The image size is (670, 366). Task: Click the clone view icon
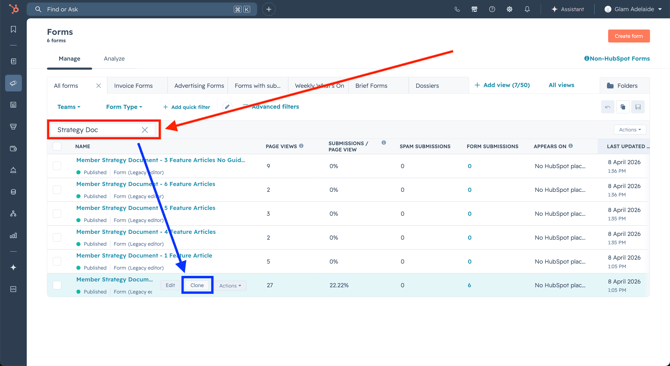tap(623, 107)
